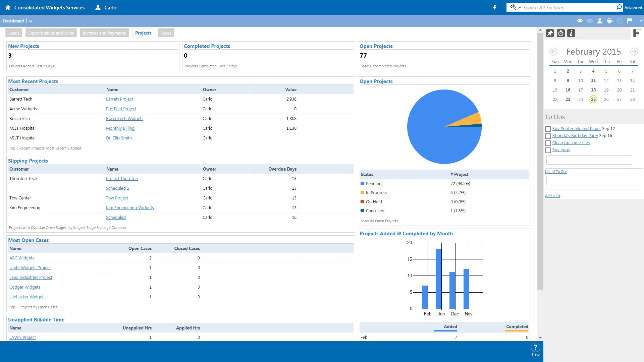Open the support headset icon
This screenshot has height=362, width=644.
pyautogui.click(x=610, y=21)
